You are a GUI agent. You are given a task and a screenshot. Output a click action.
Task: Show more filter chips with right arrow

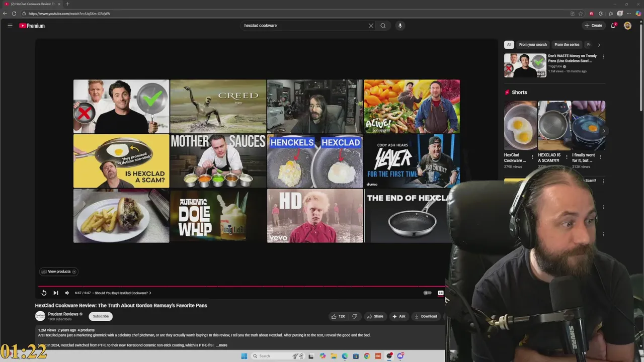pos(599,45)
